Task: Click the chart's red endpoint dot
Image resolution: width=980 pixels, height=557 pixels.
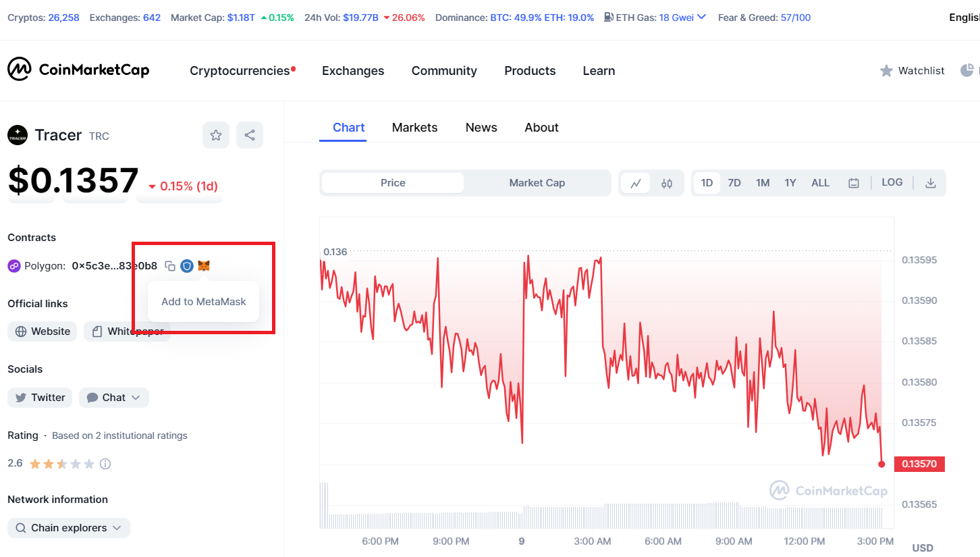Action: click(881, 464)
